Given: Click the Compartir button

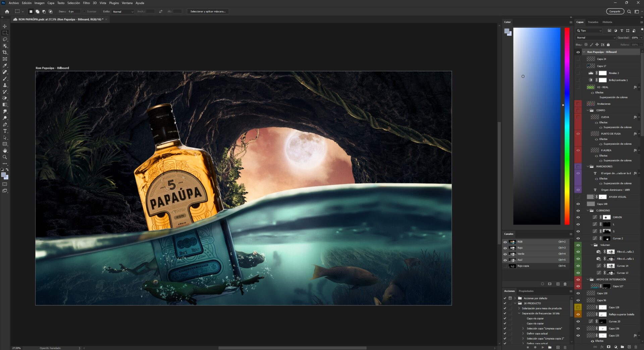Looking at the screenshot, I should (x=615, y=11).
